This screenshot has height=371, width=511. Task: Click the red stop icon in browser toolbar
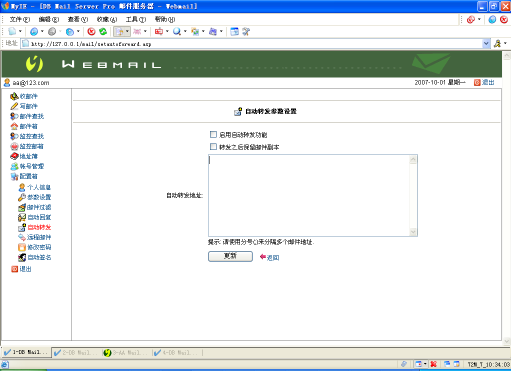coord(91,32)
